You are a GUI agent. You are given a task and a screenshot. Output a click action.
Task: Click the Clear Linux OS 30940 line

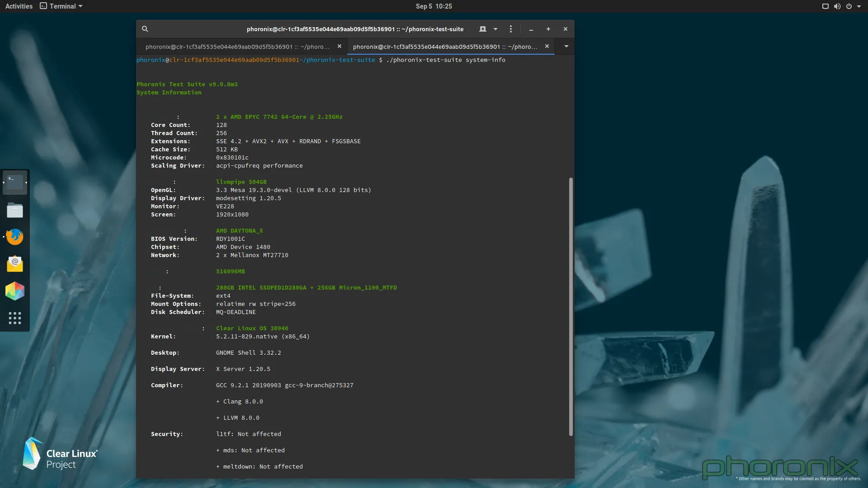coord(252,328)
